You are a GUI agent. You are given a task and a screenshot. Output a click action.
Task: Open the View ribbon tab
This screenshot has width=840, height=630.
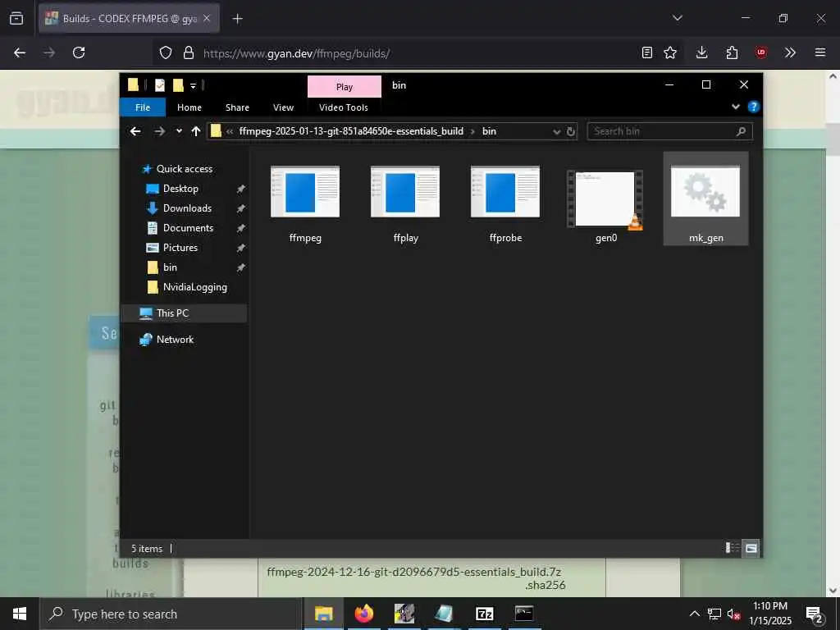pyautogui.click(x=283, y=107)
